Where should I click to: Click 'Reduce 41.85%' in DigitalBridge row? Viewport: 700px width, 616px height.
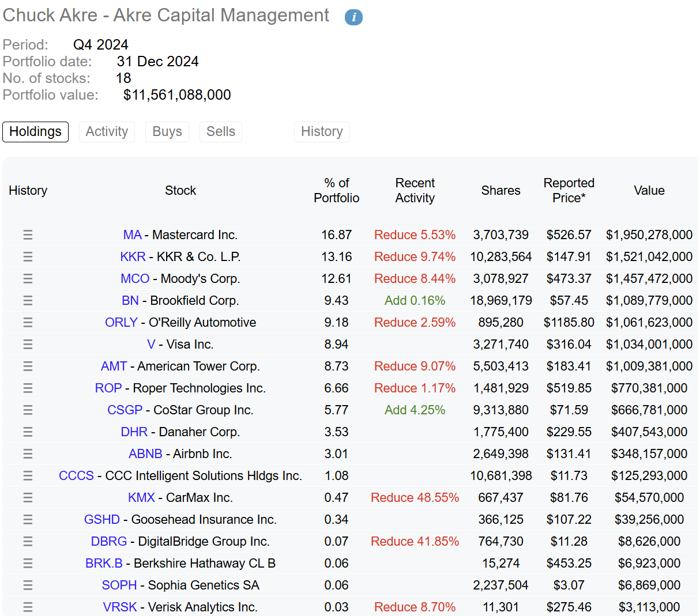(x=415, y=541)
